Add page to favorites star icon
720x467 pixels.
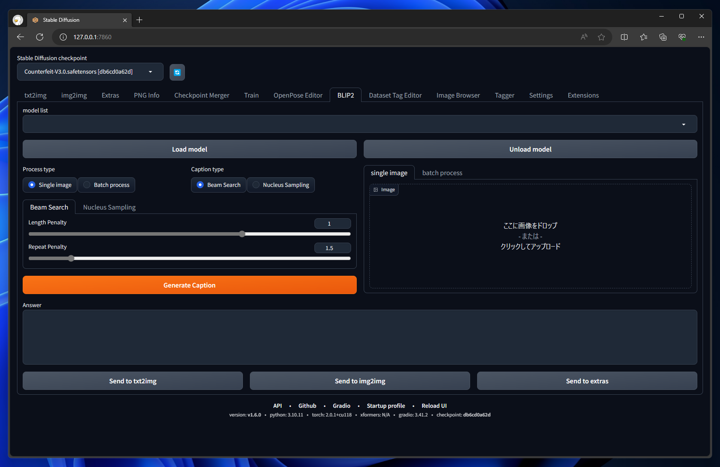[x=601, y=37]
